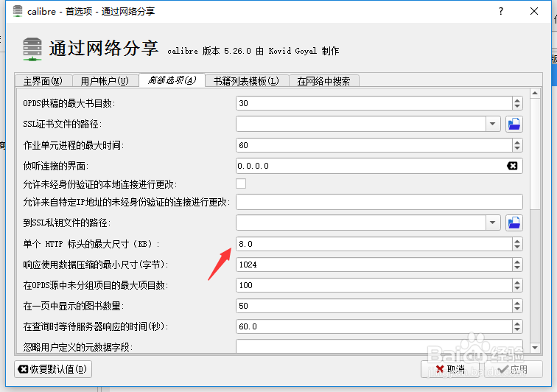Click the calibre title bar server icon
This screenshot has height=392, width=557.
(18, 11)
